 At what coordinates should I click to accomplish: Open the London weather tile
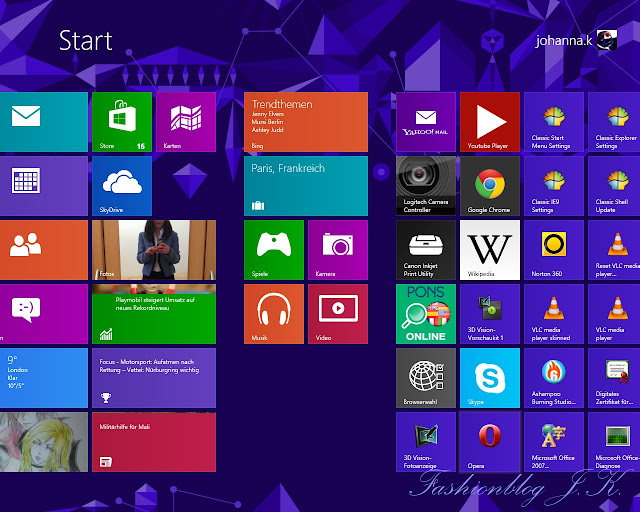[x=44, y=378]
